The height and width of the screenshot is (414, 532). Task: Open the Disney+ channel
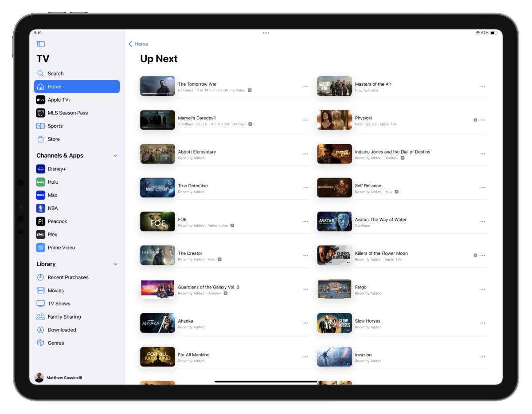coord(56,169)
